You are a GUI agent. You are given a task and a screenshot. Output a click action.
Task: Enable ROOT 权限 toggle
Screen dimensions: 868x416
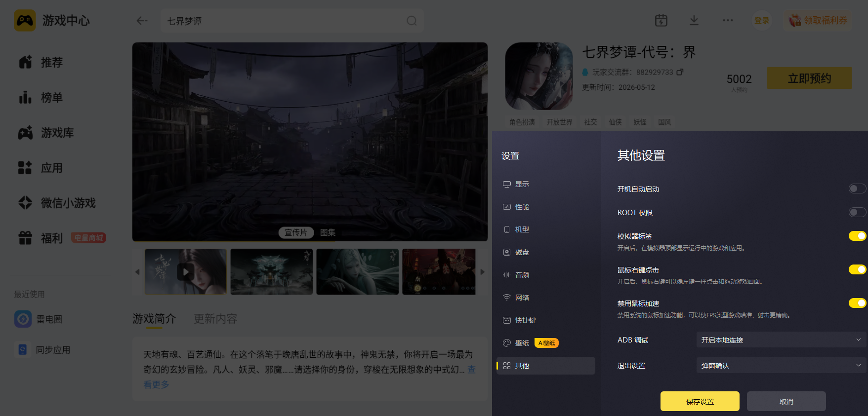coord(857,212)
